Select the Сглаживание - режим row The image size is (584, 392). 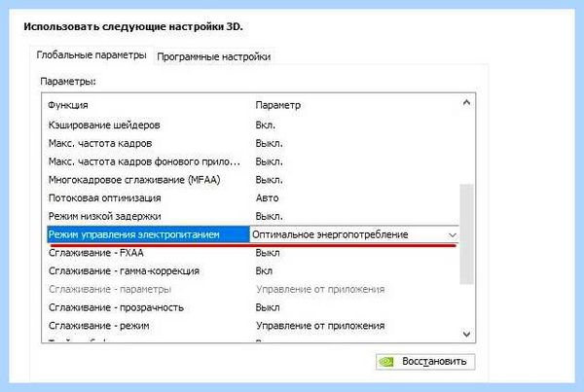pyautogui.click(x=253, y=326)
